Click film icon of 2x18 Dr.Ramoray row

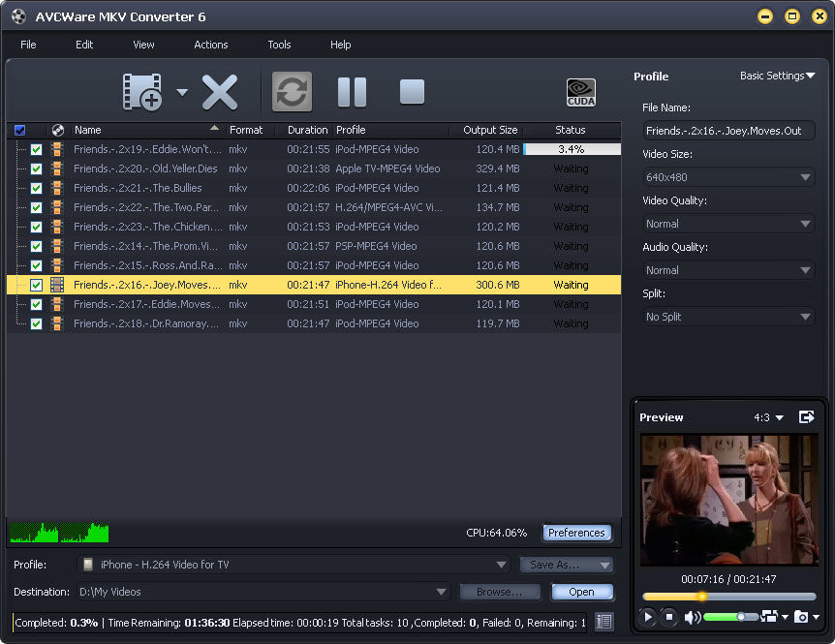tap(57, 323)
